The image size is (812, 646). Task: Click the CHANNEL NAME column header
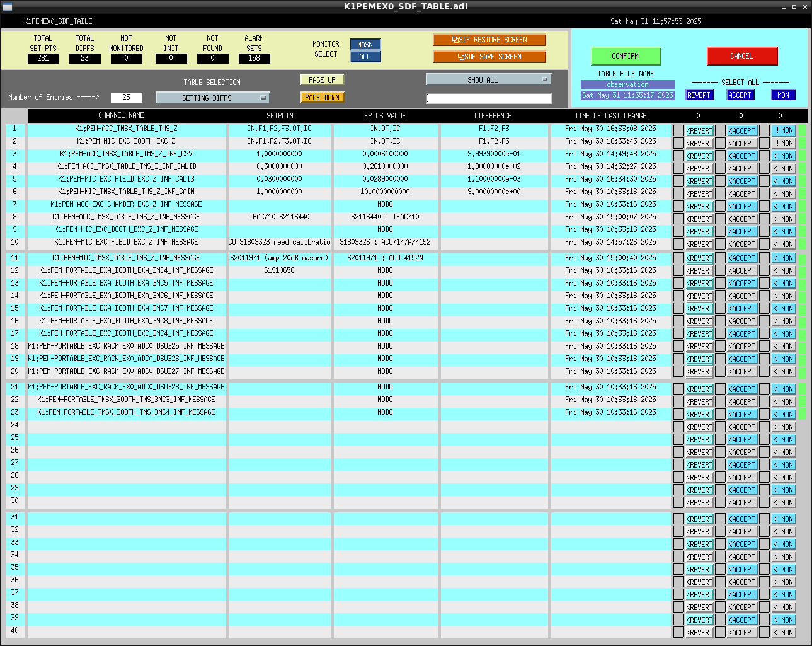click(121, 116)
